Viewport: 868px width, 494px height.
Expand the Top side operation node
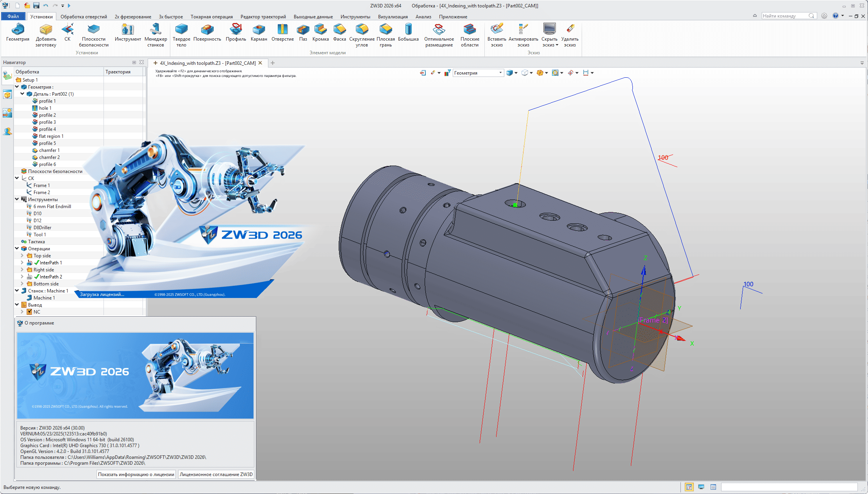coord(22,255)
